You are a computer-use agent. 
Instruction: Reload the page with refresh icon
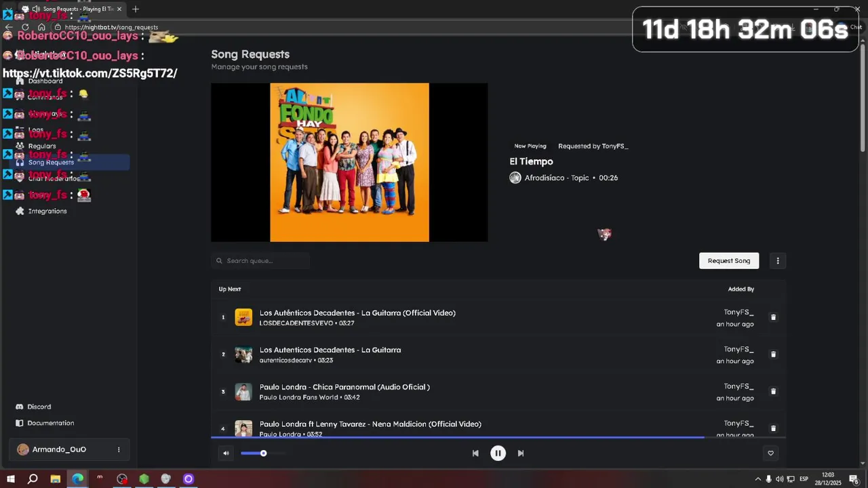click(25, 27)
